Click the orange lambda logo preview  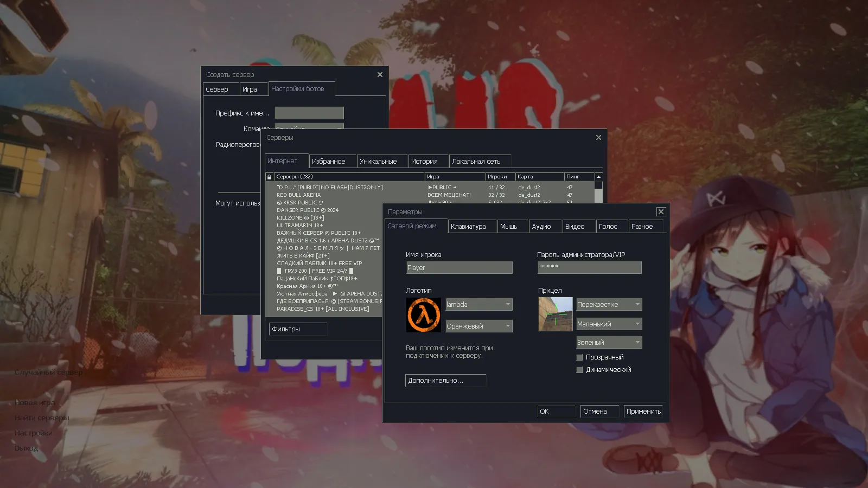424,315
